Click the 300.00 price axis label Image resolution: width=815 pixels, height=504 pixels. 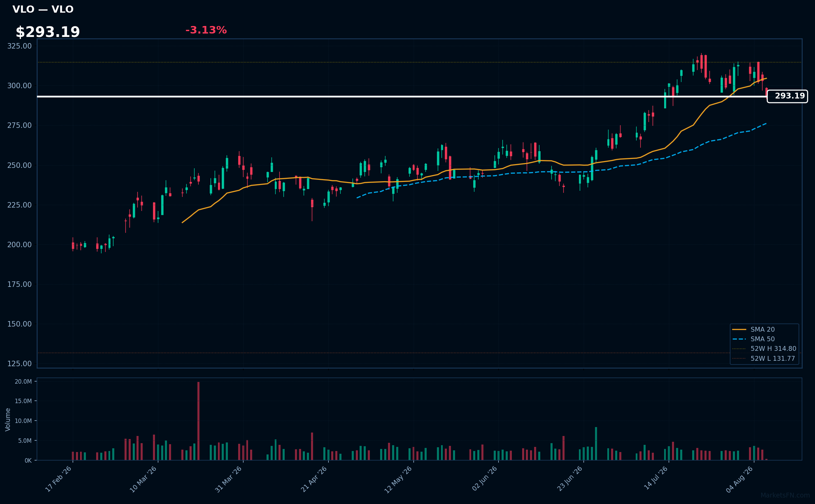(x=20, y=85)
